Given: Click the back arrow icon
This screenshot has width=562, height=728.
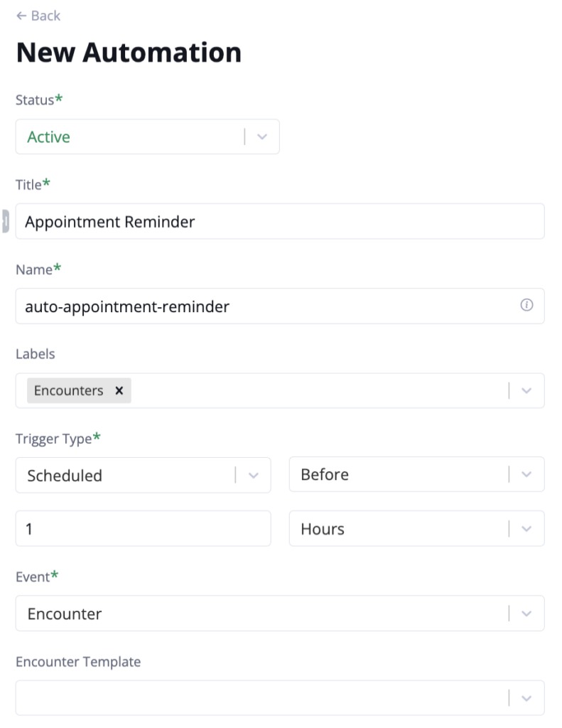Looking at the screenshot, I should [21, 15].
